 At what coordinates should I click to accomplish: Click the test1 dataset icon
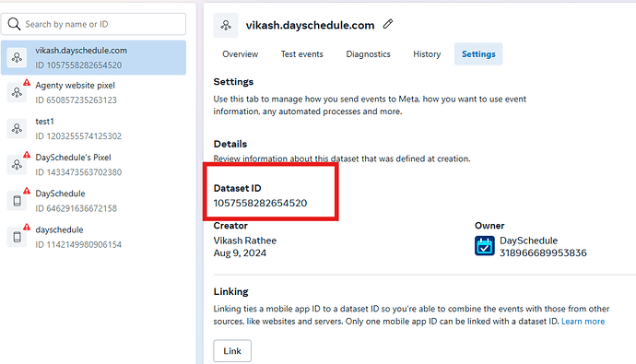coord(17,128)
